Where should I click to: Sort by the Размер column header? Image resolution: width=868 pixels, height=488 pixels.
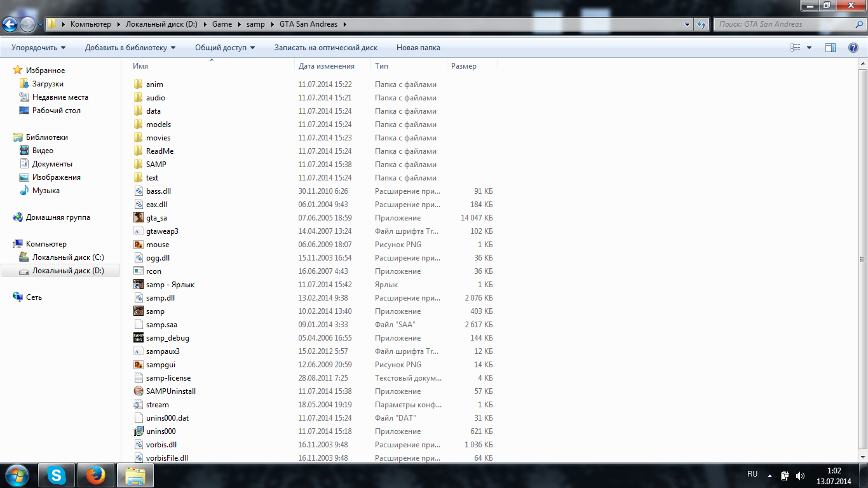click(x=464, y=66)
